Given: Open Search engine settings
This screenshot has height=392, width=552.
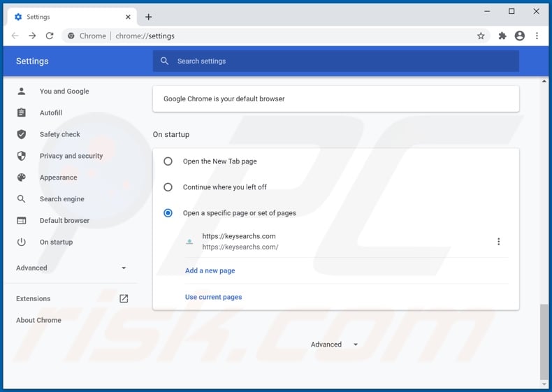Looking at the screenshot, I should 61,199.
